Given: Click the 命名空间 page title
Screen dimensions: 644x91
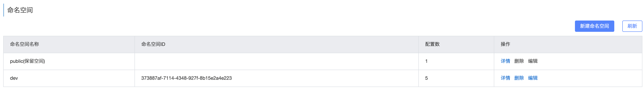Looking at the screenshot, I should [x=20, y=10].
